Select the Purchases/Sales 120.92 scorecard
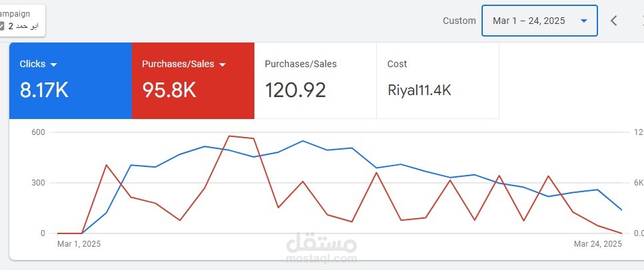The width and height of the screenshot is (644, 270). coord(316,80)
